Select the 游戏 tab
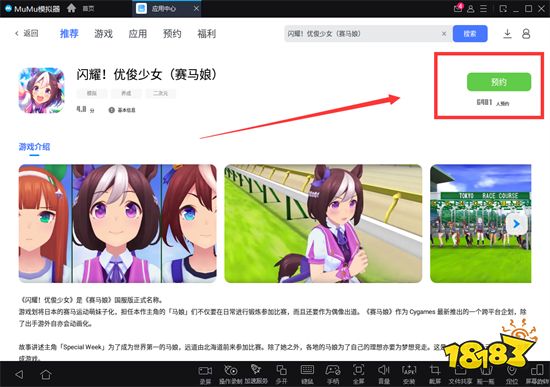 click(x=103, y=34)
